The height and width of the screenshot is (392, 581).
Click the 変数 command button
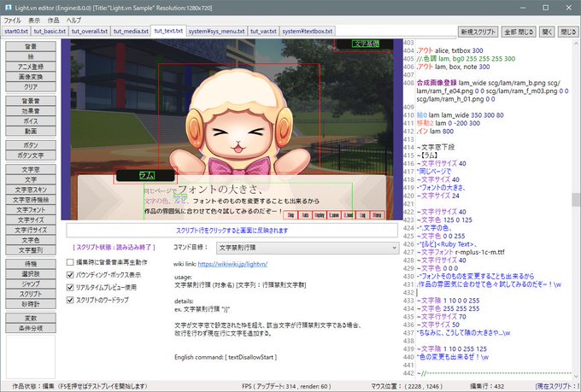click(x=31, y=318)
